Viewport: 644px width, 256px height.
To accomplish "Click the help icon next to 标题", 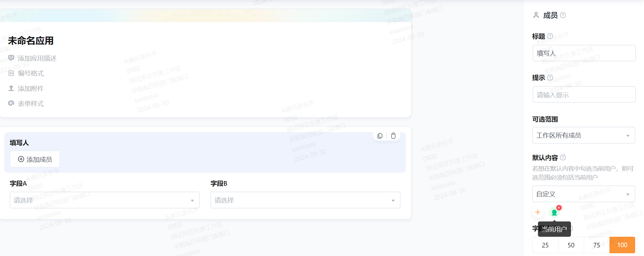I will [550, 36].
